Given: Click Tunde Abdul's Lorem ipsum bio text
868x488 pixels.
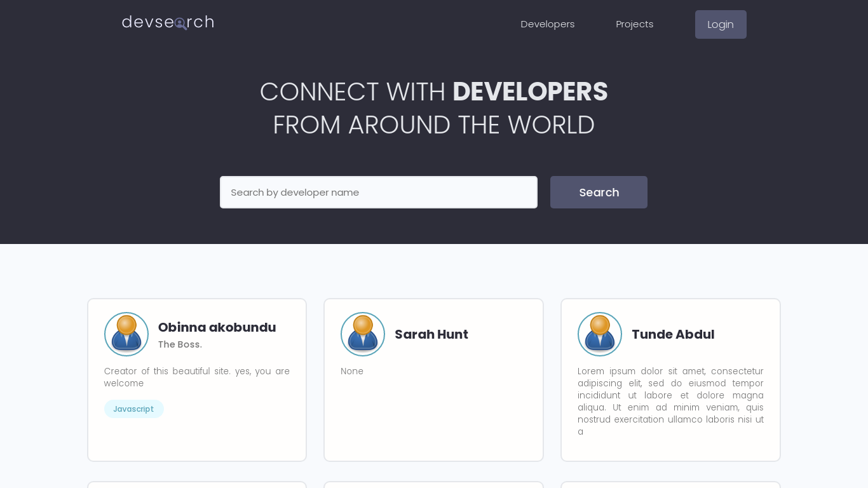Looking at the screenshot, I should click(670, 401).
